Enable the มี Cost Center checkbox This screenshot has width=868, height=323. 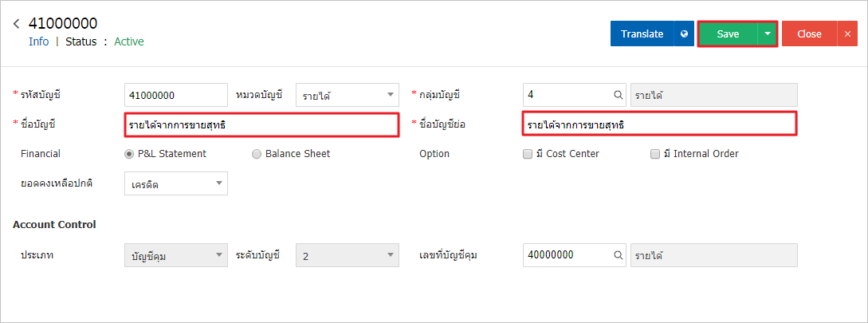528,154
